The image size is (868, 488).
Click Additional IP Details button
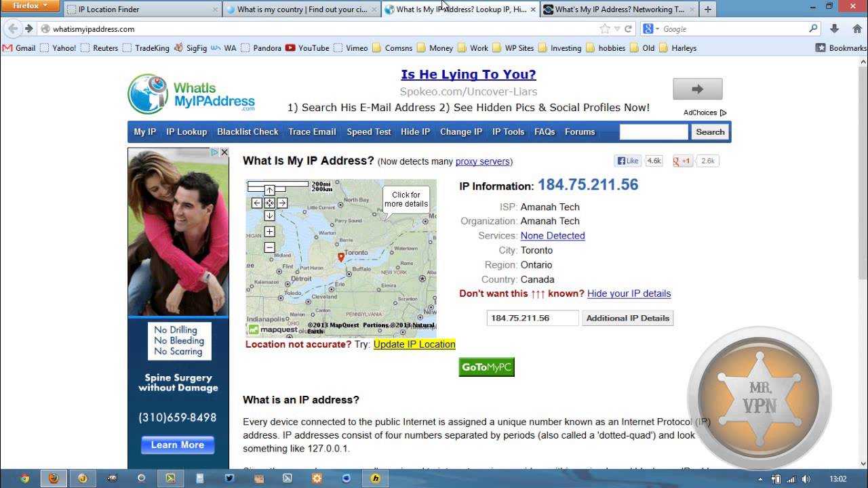628,318
